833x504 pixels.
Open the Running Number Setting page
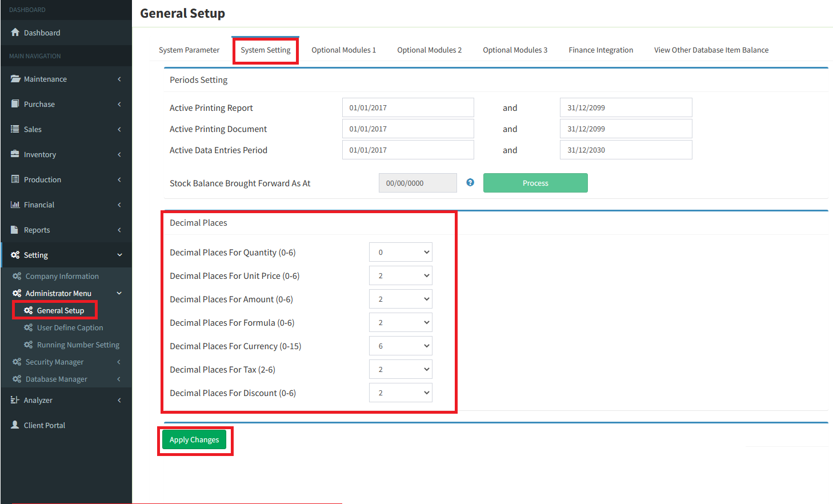pyautogui.click(x=78, y=345)
